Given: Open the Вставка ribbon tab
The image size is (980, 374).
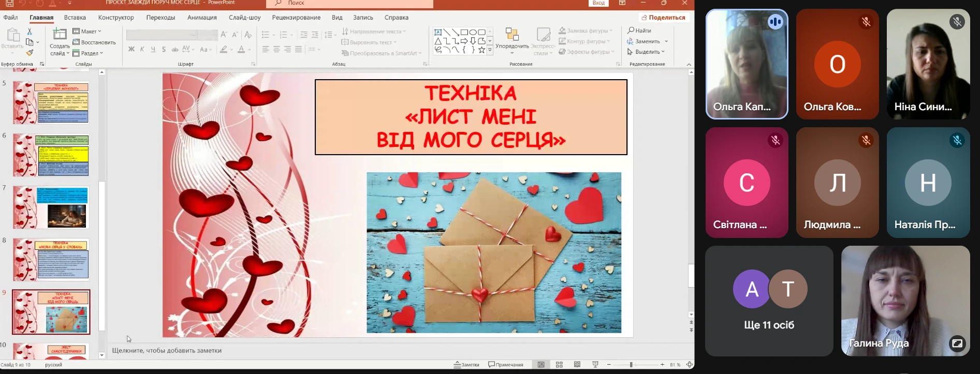Looking at the screenshot, I should pos(75,18).
